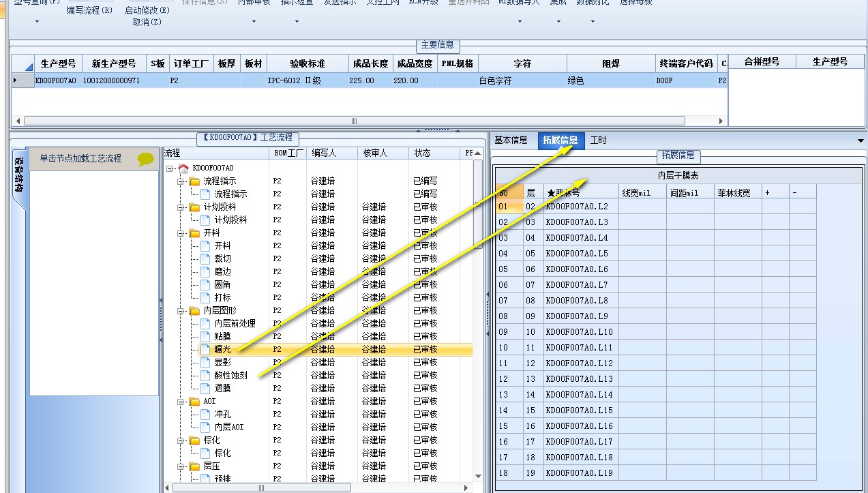
Task: Collapse the 开料 folder node
Action: (181, 233)
